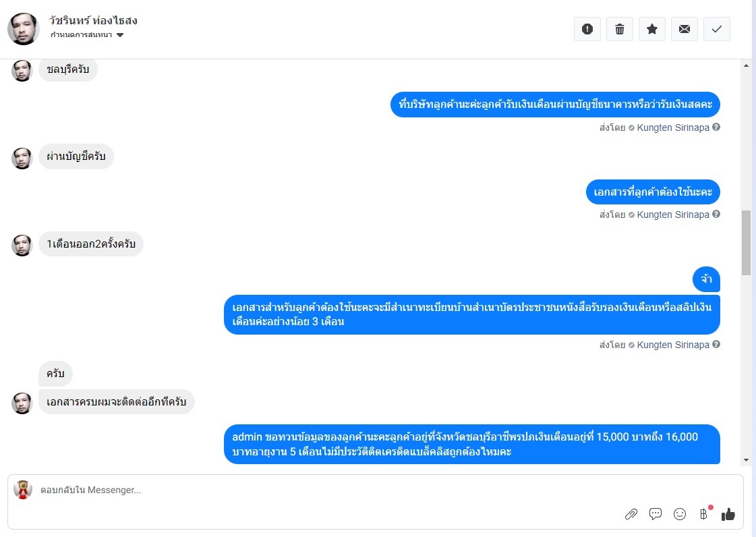This screenshot has height=537, width=756.
Task: Click the contact's header profile picture
Action: (x=24, y=29)
